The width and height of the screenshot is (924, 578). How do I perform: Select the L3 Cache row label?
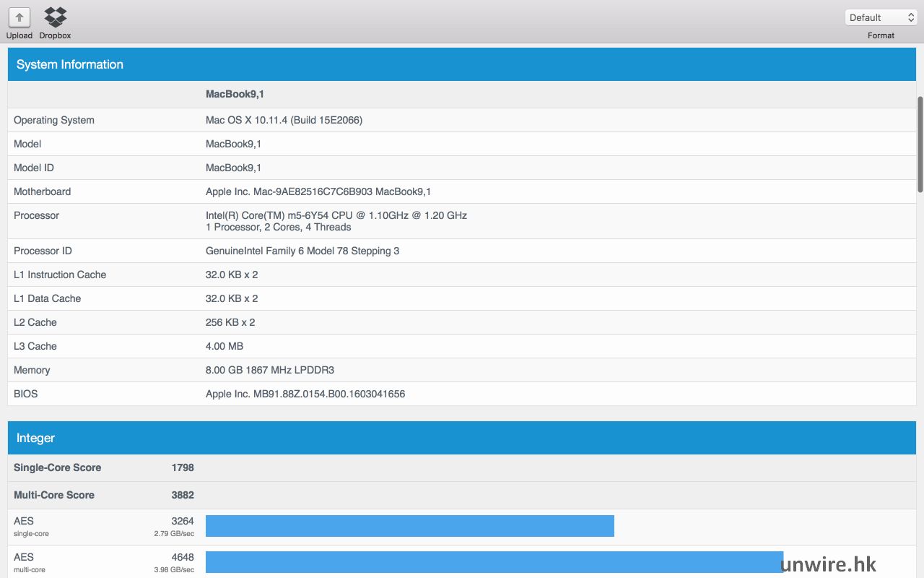35,346
